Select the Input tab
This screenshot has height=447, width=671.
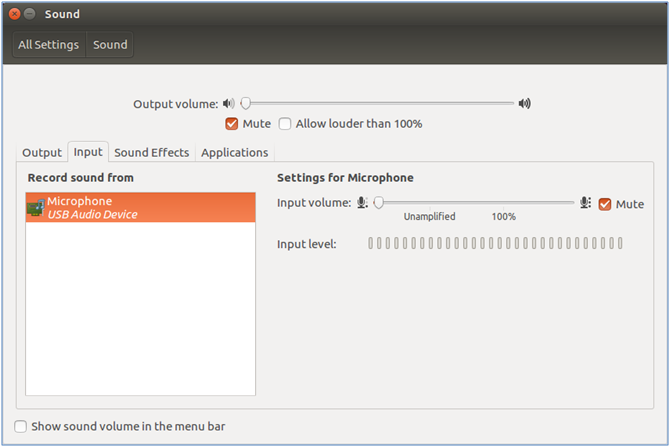(88, 152)
